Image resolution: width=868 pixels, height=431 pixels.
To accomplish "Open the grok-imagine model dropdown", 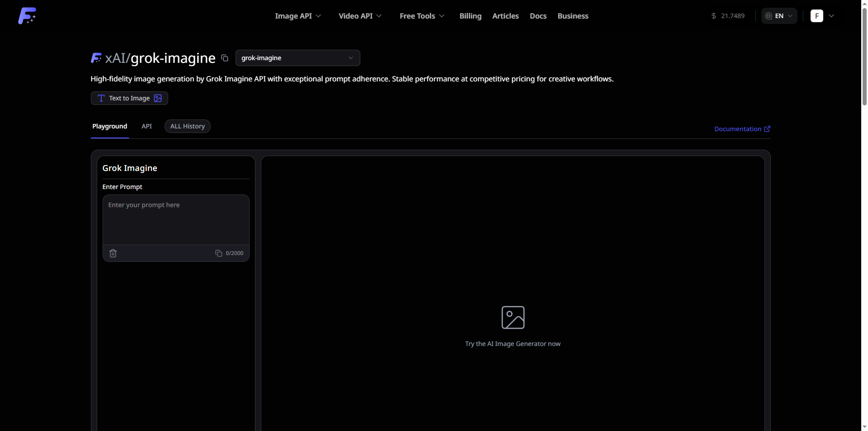I will pyautogui.click(x=297, y=58).
